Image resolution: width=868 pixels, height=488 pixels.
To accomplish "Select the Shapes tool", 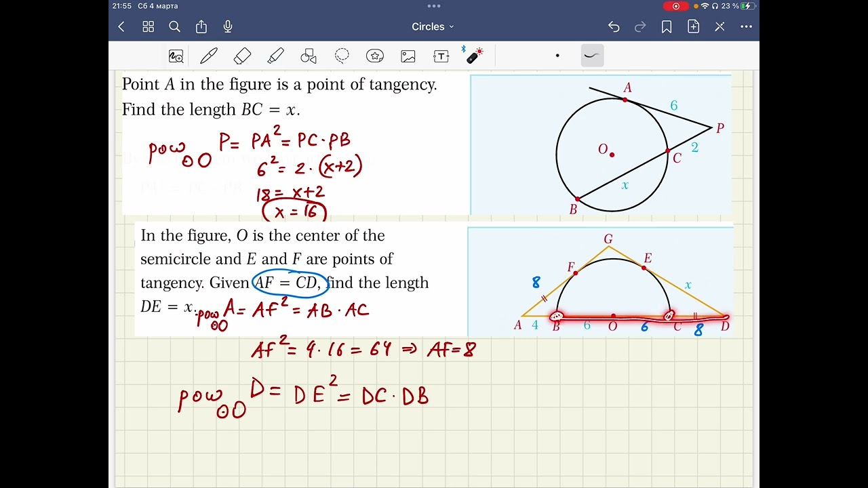I will pyautogui.click(x=309, y=56).
